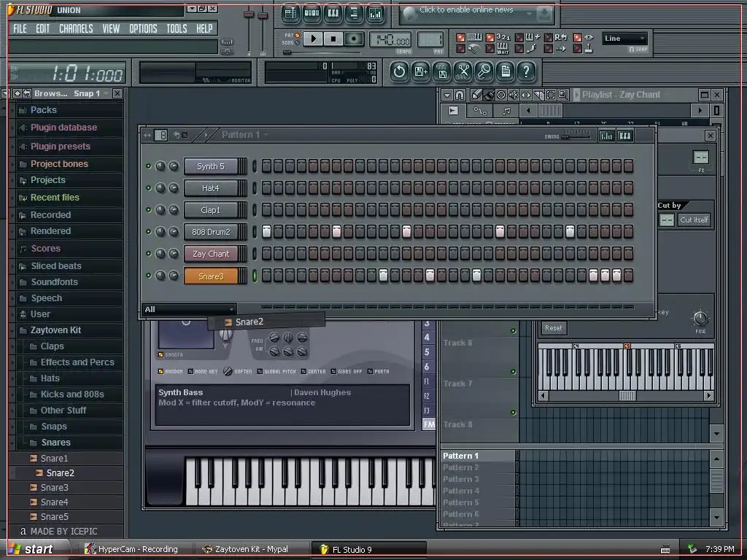Image resolution: width=747 pixels, height=560 pixels.
Task: Open the VIEW menu
Action: (x=111, y=29)
